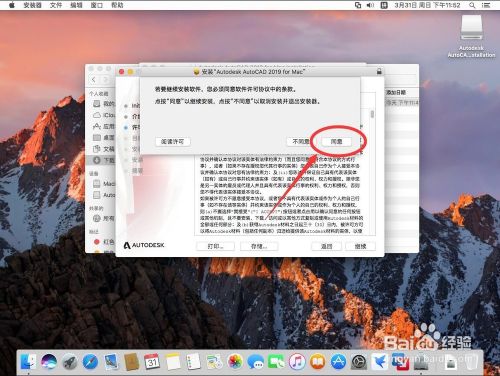Click the 继续 (Continue) button in installer
The width and height of the screenshot is (500, 376).
360,246
